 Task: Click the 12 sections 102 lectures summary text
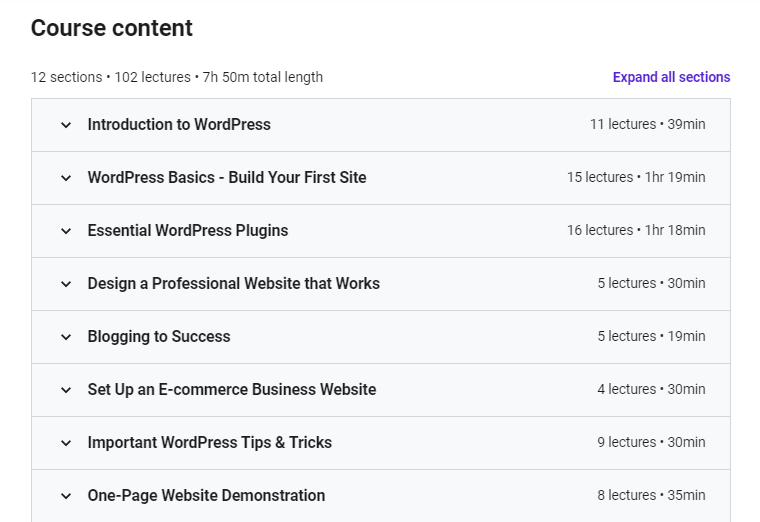tap(177, 77)
